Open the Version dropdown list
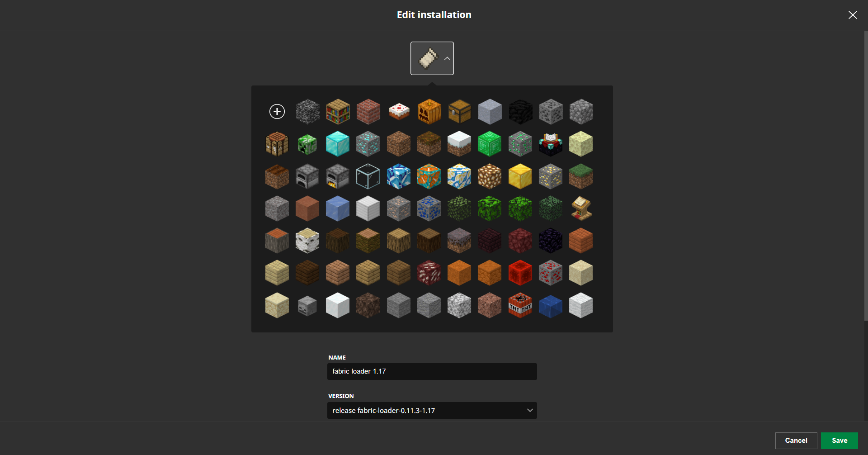The width and height of the screenshot is (868, 455). click(432, 410)
